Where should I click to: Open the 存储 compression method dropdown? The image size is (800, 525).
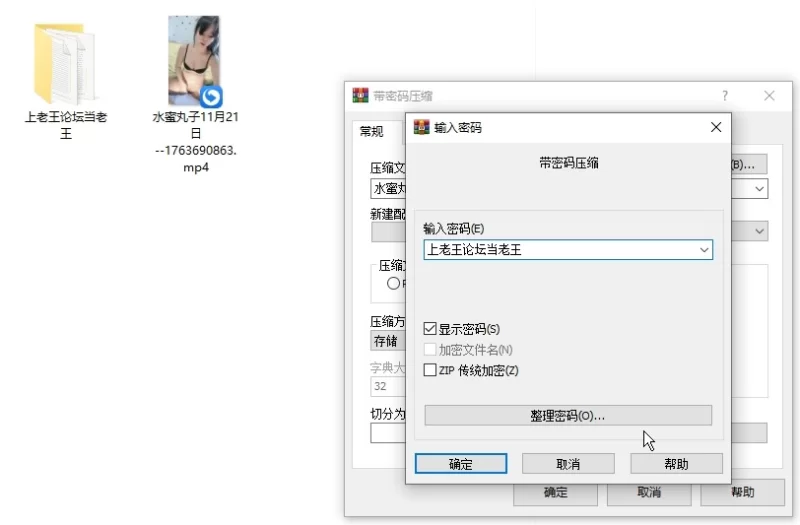coord(388,341)
